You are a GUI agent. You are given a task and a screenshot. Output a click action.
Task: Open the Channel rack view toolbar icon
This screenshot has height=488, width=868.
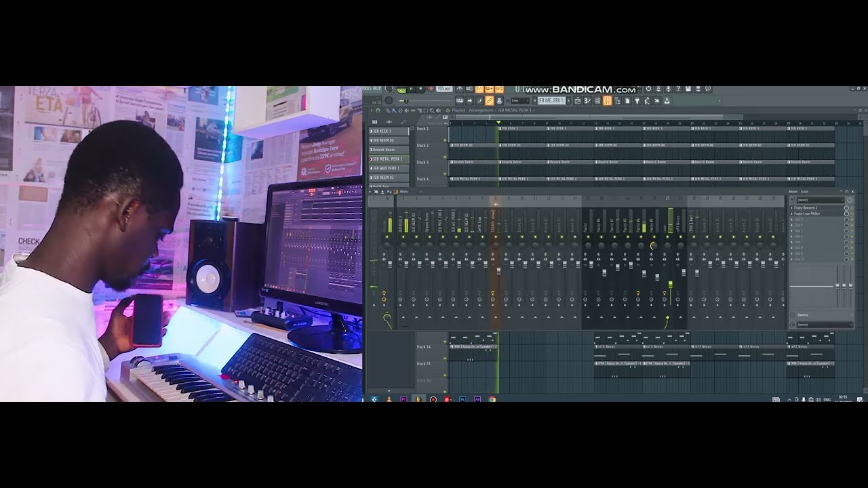click(597, 100)
